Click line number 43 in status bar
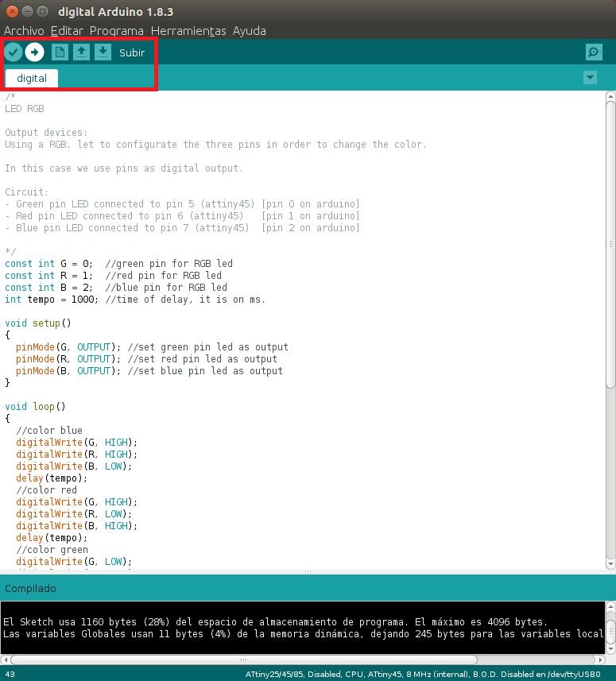Viewport: 616px width, 681px height. (x=10, y=674)
